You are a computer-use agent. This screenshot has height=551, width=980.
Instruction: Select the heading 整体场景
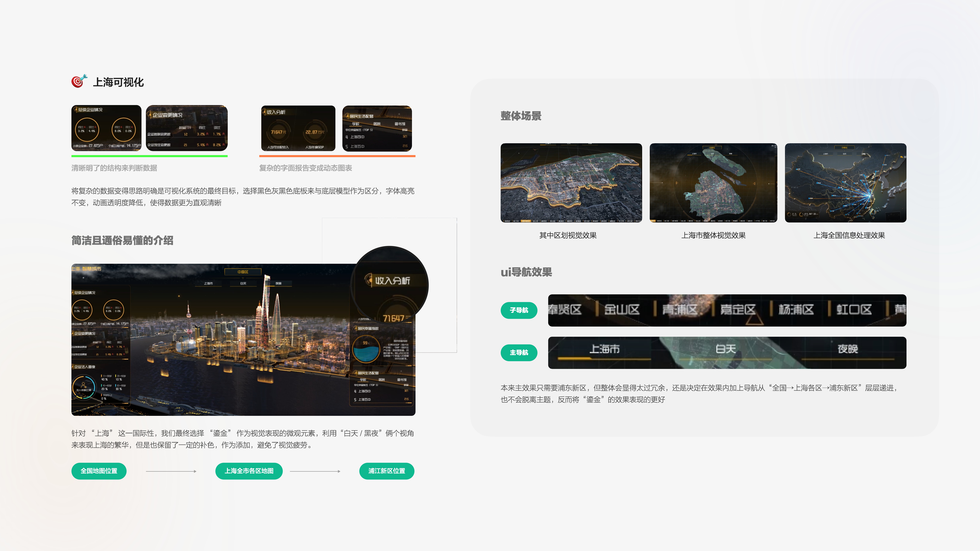pyautogui.click(x=521, y=116)
